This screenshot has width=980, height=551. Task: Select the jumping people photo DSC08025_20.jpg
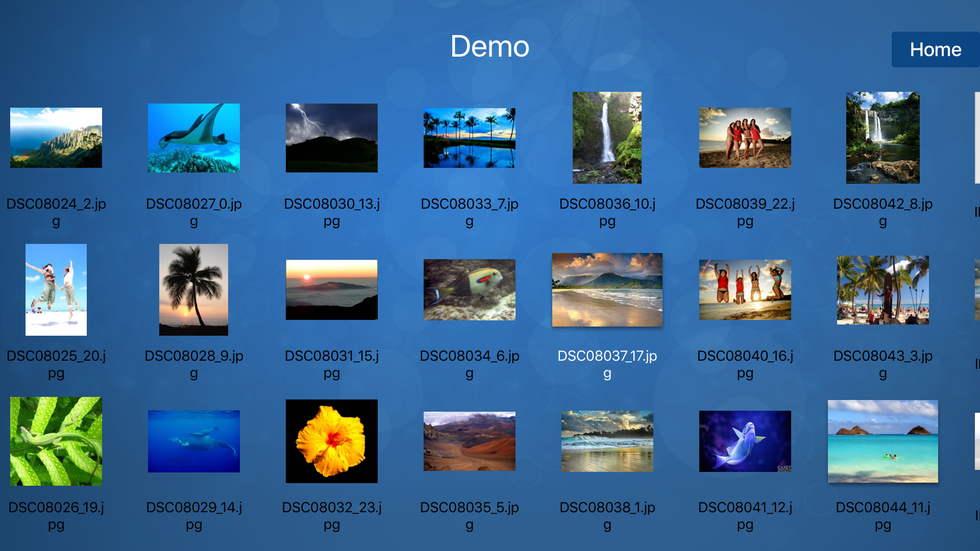pos(56,290)
